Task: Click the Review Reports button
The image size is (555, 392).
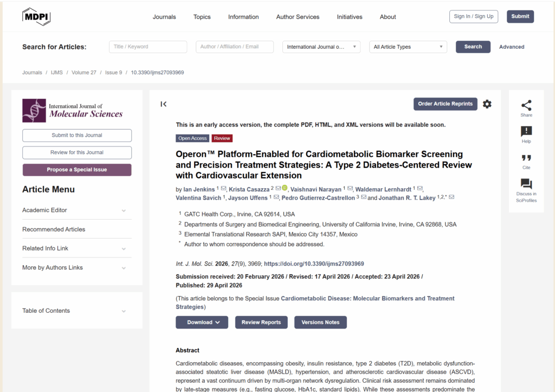Action: [261, 322]
